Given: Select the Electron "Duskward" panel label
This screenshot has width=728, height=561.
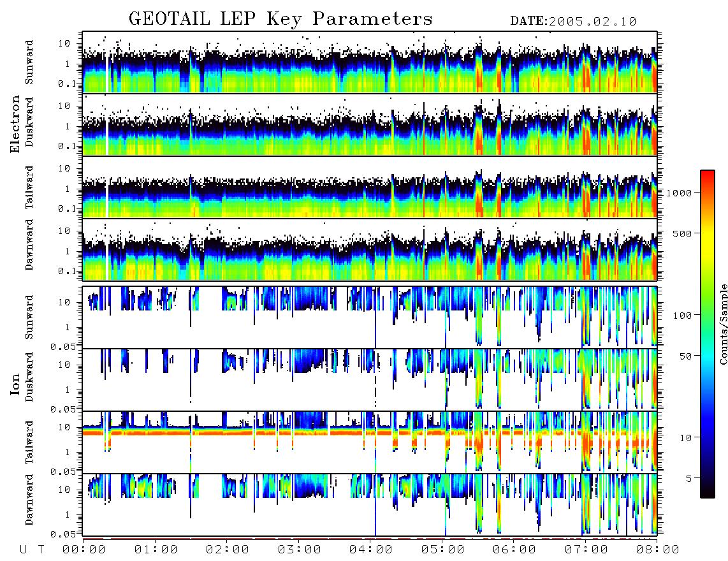Looking at the screenshot, I should [29, 122].
